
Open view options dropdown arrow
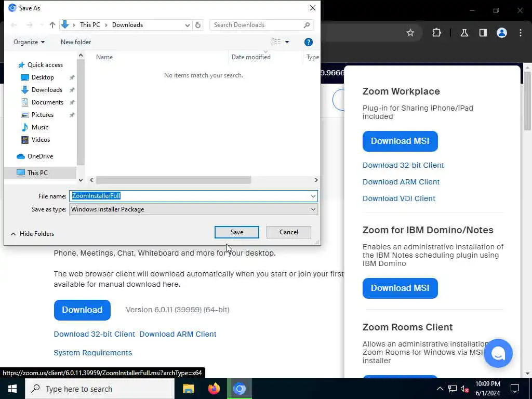click(x=287, y=42)
